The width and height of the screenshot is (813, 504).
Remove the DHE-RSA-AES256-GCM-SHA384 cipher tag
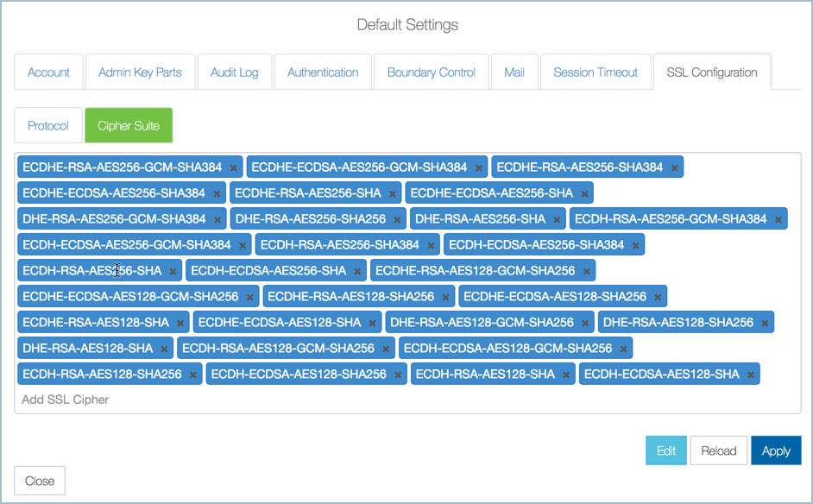point(217,220)
